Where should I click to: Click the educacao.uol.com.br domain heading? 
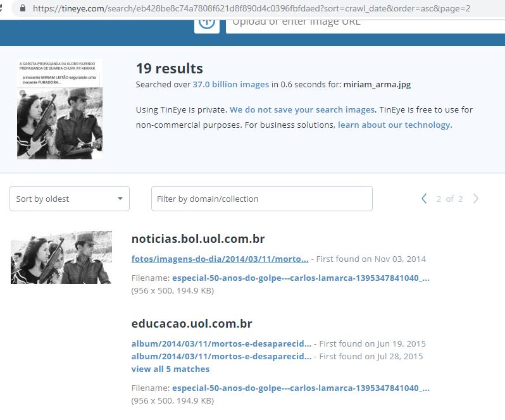192,323
